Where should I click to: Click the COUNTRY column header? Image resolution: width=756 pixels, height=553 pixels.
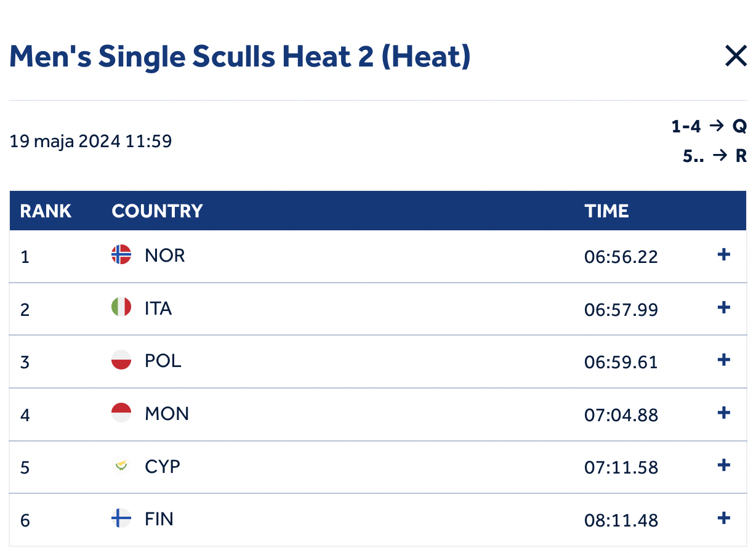point(157,211)
